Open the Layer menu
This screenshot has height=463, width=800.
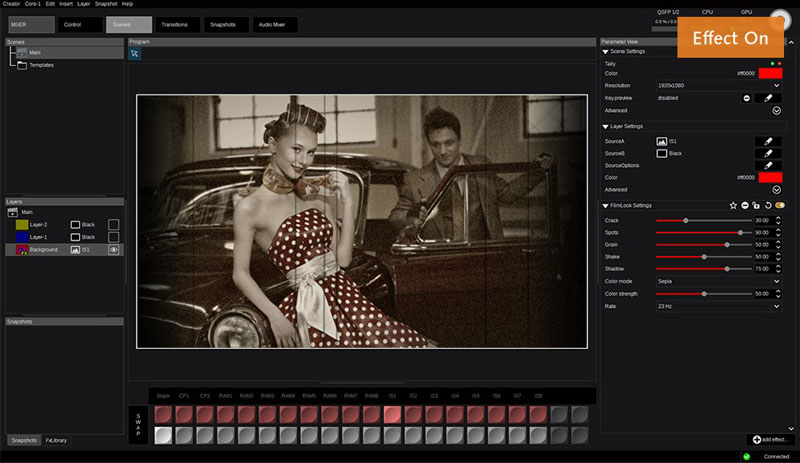point(84,4)
